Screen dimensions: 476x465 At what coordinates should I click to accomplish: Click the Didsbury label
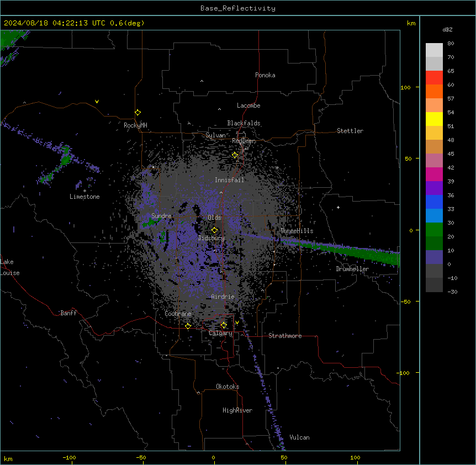[211, 238]
